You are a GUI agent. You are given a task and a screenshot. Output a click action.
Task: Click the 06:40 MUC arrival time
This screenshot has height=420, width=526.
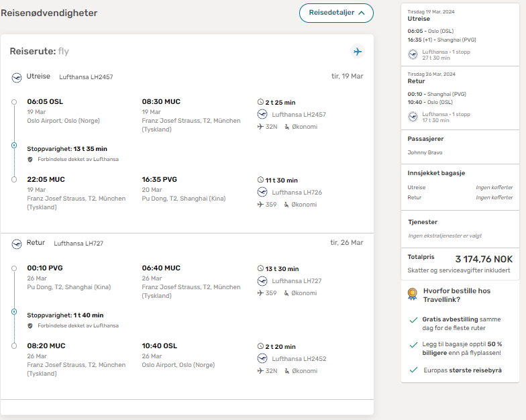[161, 268]
